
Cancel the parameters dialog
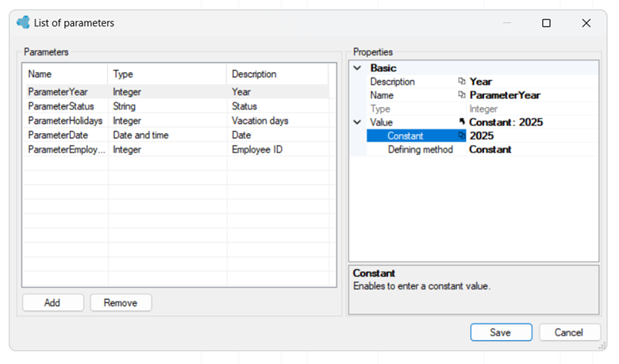(569, 332)
